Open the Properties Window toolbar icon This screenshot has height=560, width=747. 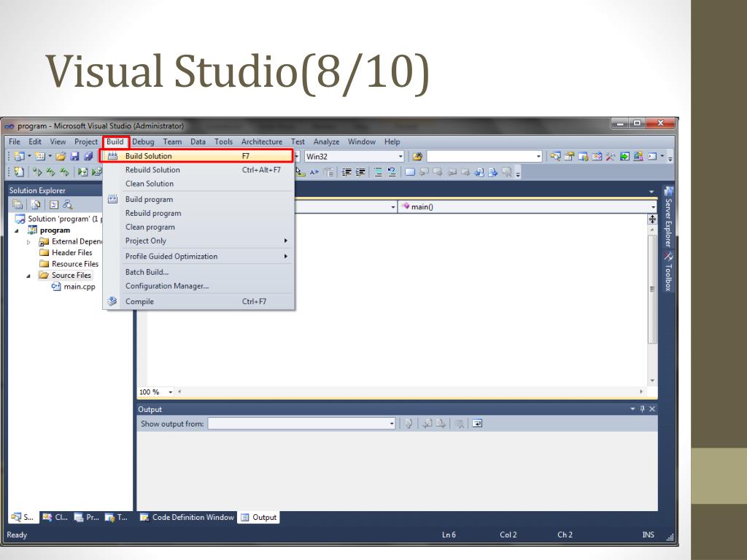point(569,156)
